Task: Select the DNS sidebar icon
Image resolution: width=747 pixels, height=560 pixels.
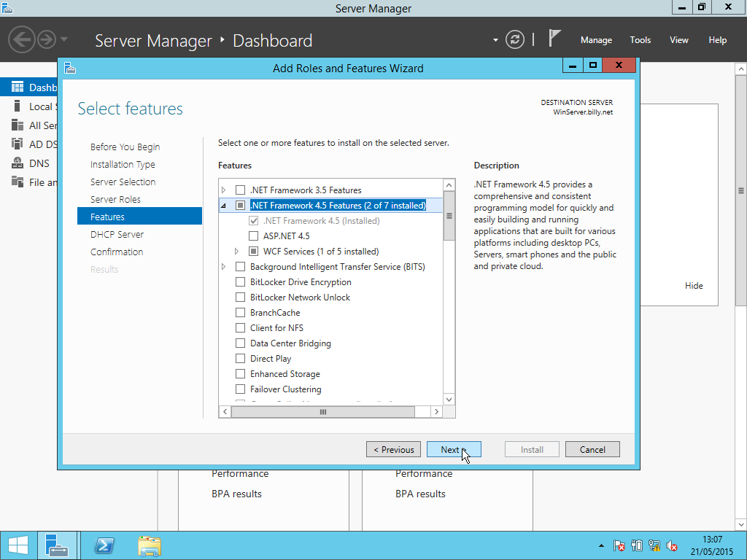Action: click(18, 163)
